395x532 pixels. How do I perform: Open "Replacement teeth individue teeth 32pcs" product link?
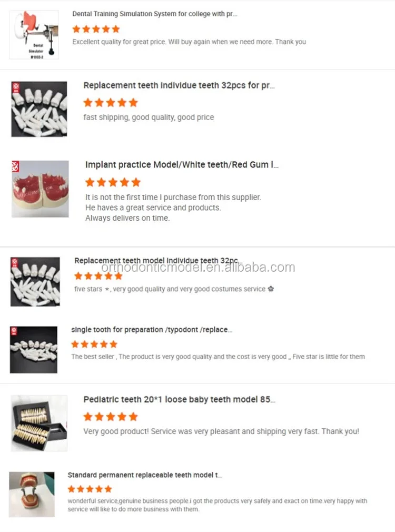[179, 85]
